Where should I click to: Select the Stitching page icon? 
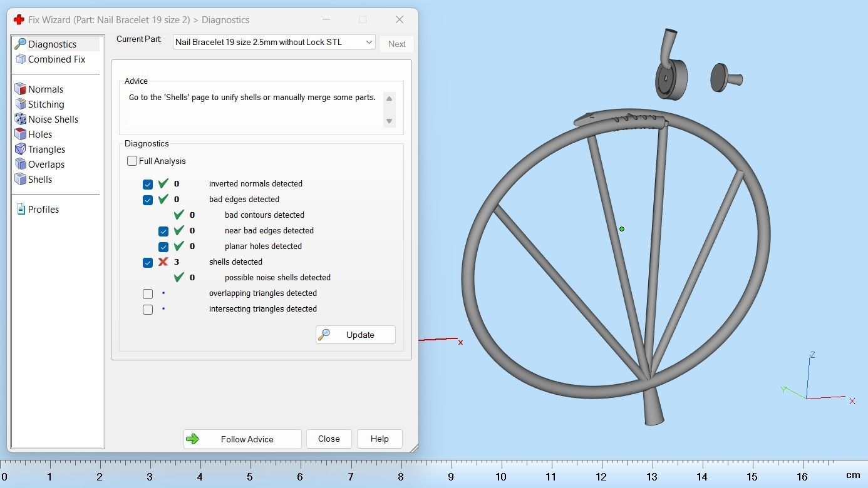(21, 104)
